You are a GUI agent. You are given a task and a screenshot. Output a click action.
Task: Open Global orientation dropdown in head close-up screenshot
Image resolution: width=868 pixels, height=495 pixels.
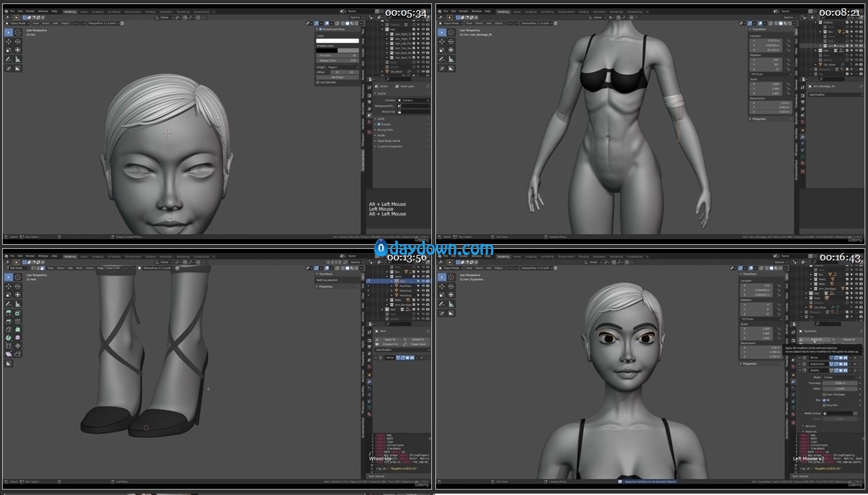coord(165,18)
